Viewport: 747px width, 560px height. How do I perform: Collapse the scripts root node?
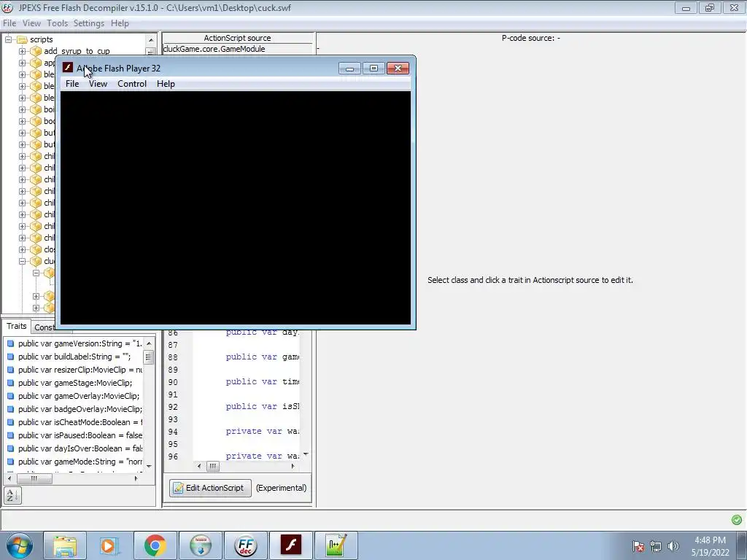[x=8, y=39]
